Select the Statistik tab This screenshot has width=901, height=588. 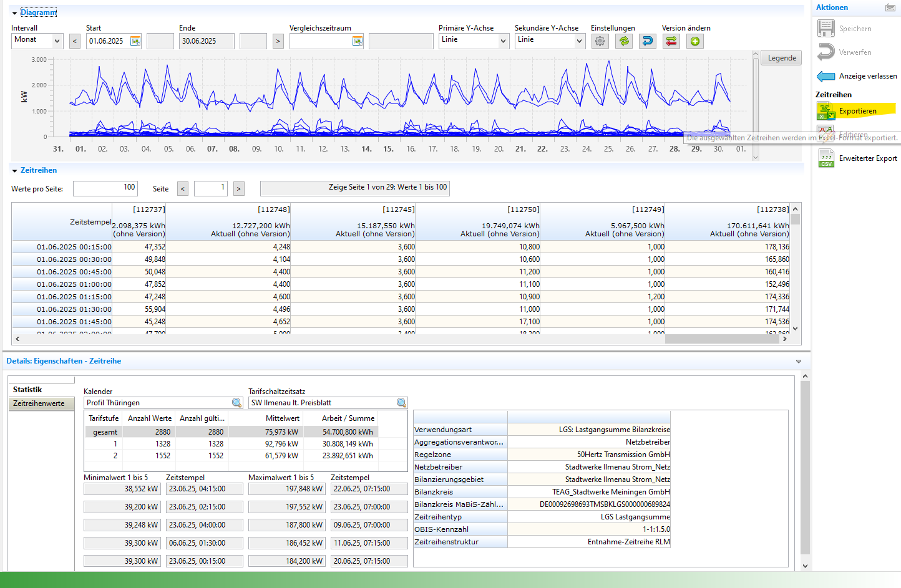tap(27, 390)
